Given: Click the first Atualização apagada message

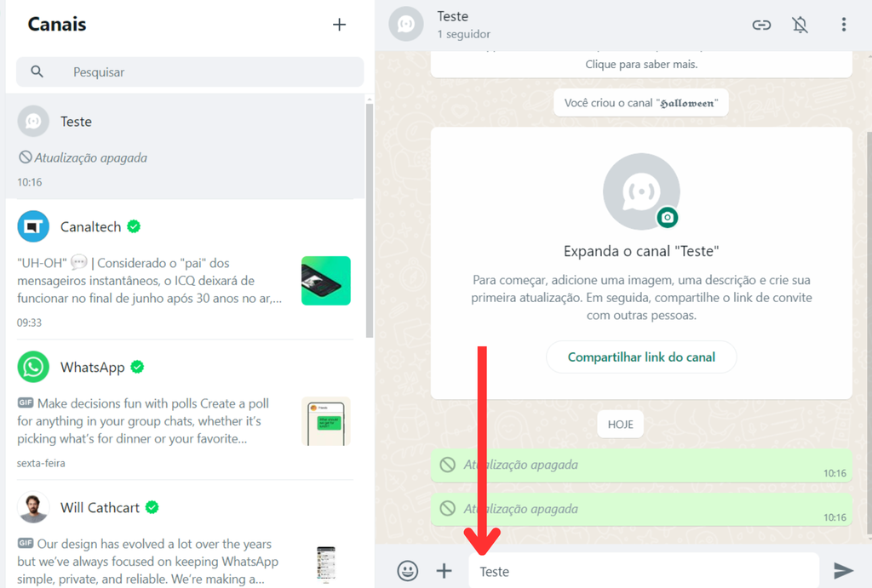Looking at the screenshot, I should (x=641, y=465).
